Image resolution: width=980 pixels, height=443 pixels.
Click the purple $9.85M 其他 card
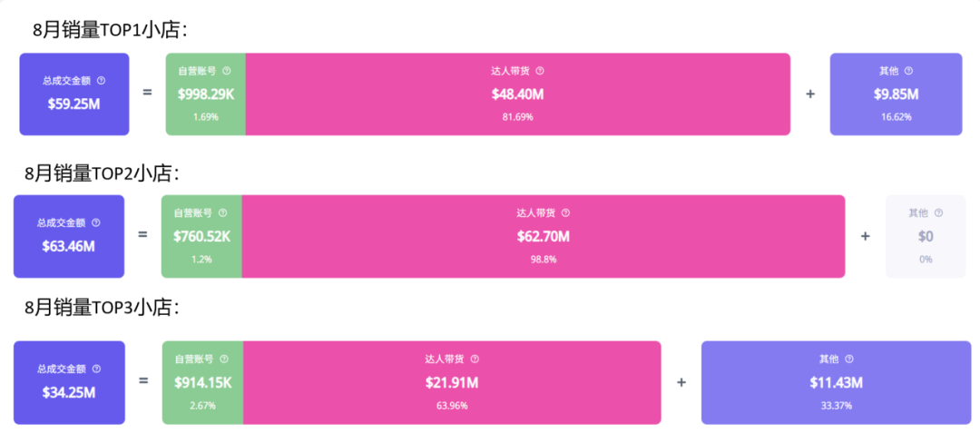point(896,94)
